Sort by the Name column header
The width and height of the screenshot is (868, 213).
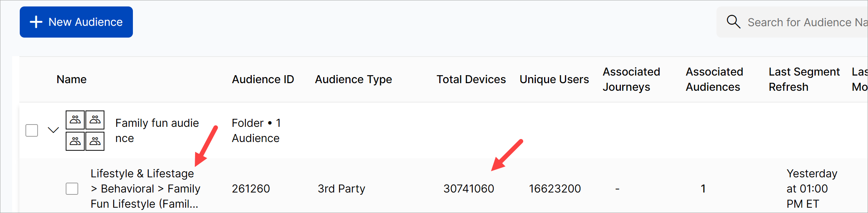(71, 79)
